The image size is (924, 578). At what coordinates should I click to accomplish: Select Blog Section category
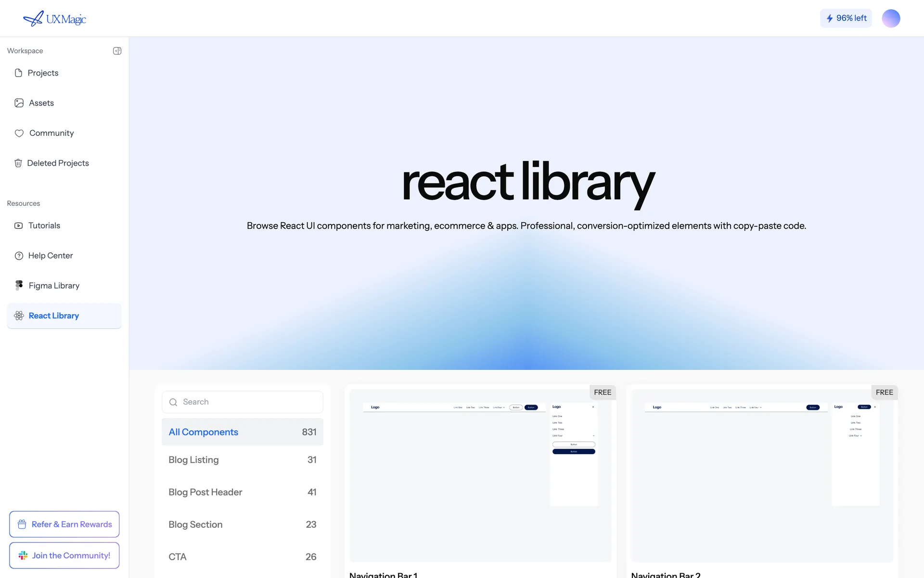(243, 525)
